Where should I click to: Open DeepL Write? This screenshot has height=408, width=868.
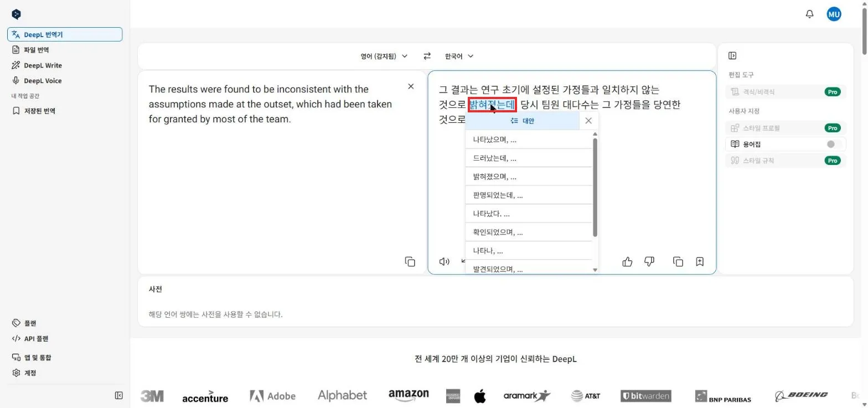(65, 65)
